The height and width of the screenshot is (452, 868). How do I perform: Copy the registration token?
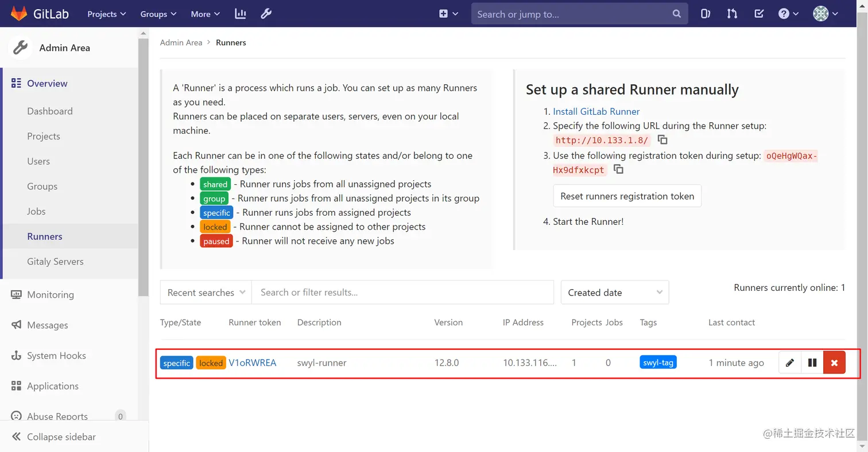point(618,169)
